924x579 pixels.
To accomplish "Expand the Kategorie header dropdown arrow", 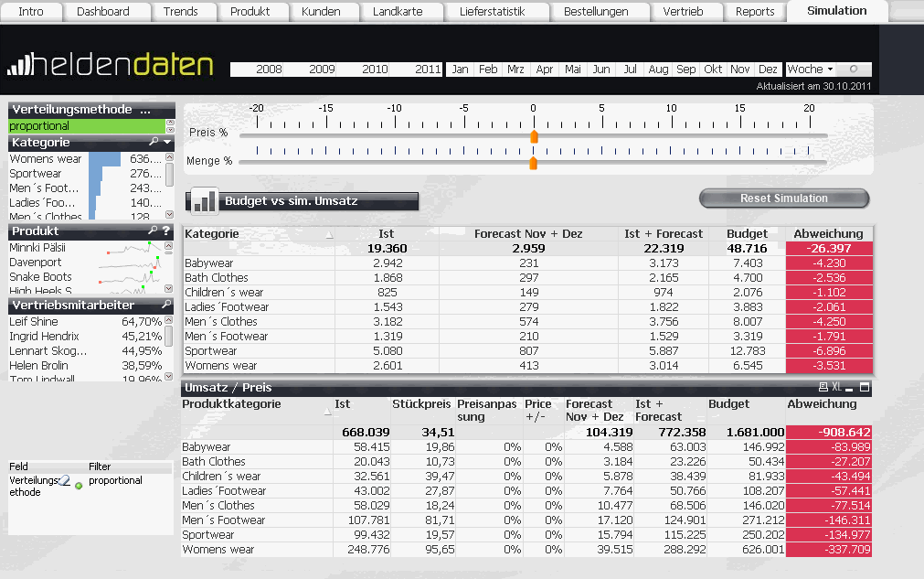I will [167, 142].
